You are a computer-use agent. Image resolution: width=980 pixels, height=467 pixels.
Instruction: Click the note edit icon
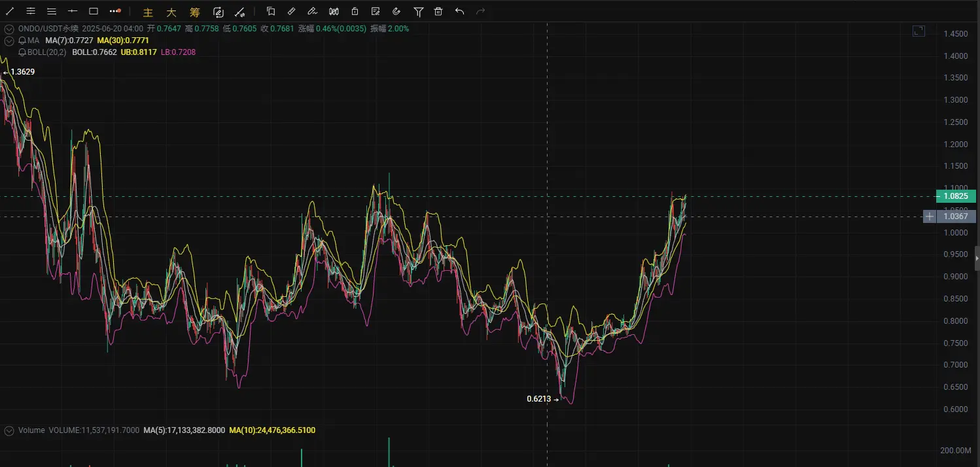point(376,11)
